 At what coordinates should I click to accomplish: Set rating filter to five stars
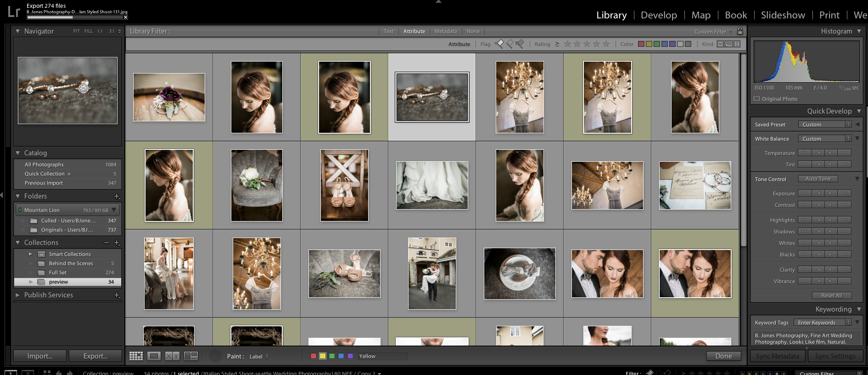[606, 44]
